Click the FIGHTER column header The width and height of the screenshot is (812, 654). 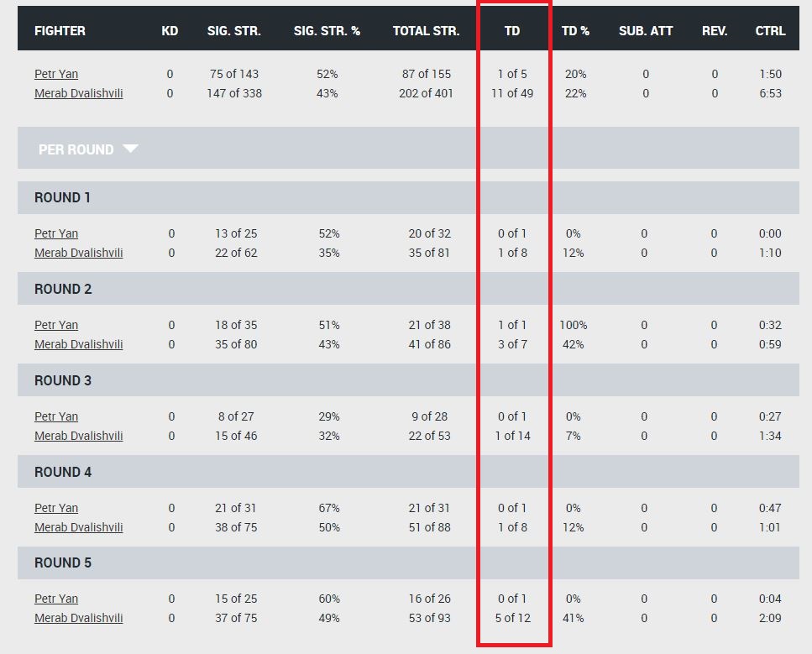point(60,31)
